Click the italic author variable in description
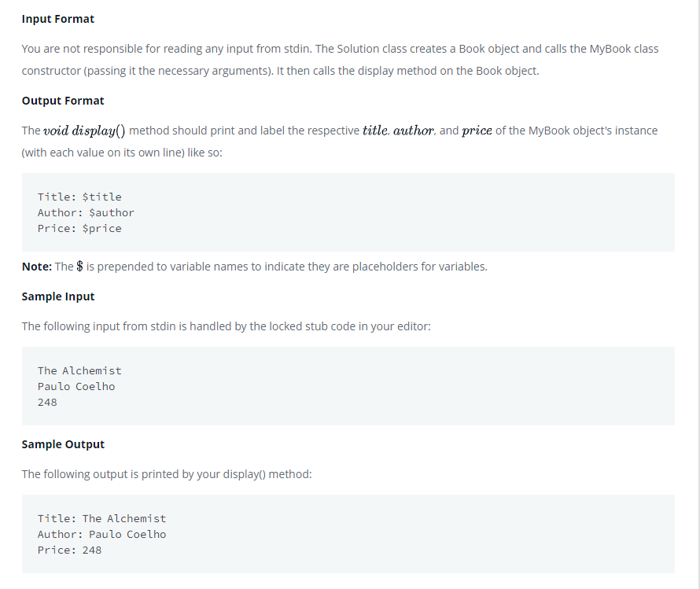The width and height of the screenshot is (700, 589). coord(413,131)
